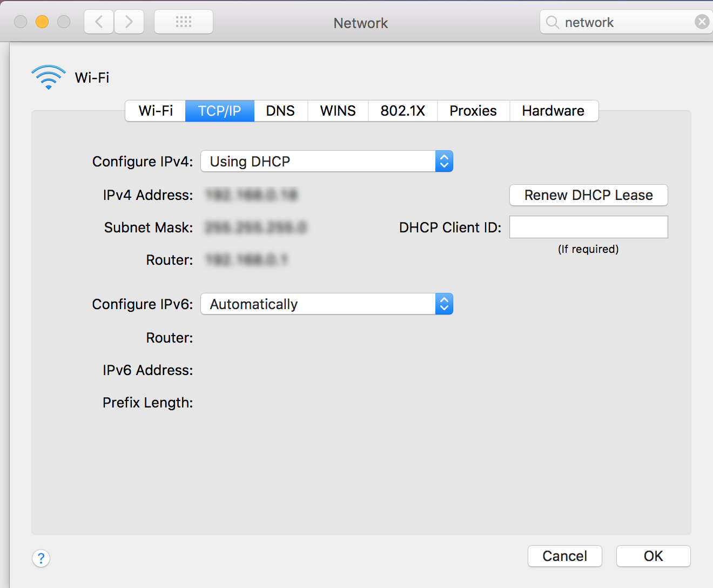Click the 'Network' window title

click(x=361, y=23)
